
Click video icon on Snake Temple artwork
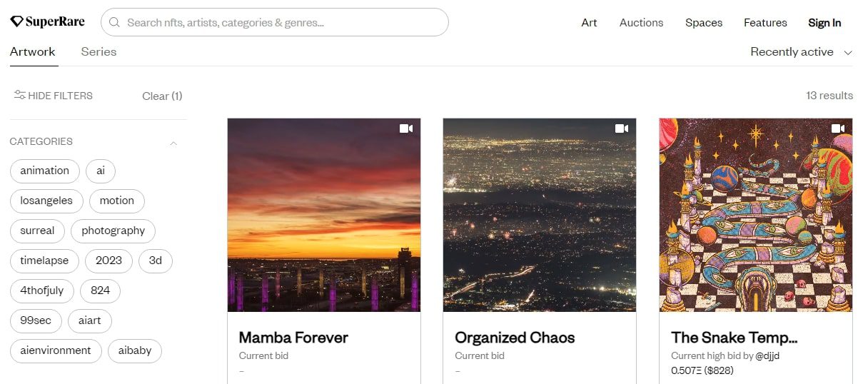tap(838, 128)
